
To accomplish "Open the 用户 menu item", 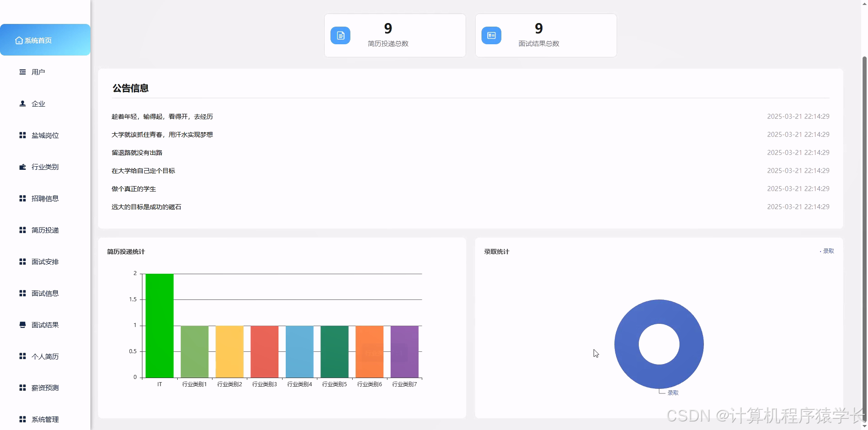I will [45, 72].
